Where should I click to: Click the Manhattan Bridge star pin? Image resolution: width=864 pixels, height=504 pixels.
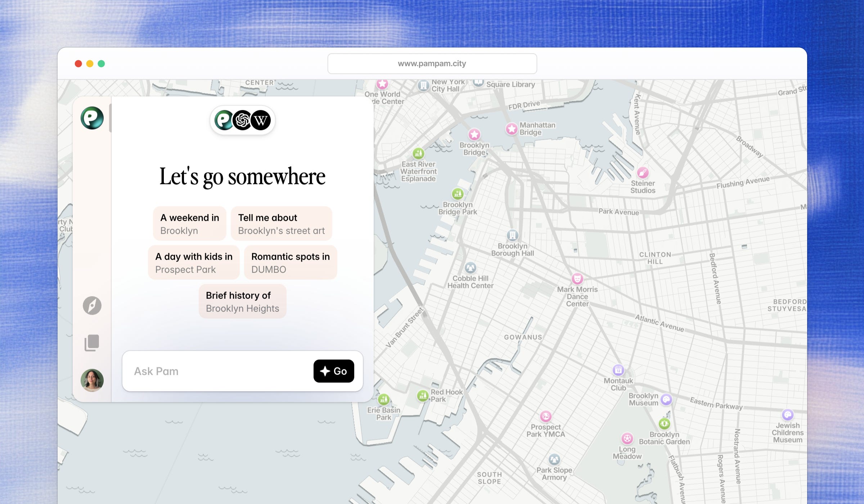point(512,129)
